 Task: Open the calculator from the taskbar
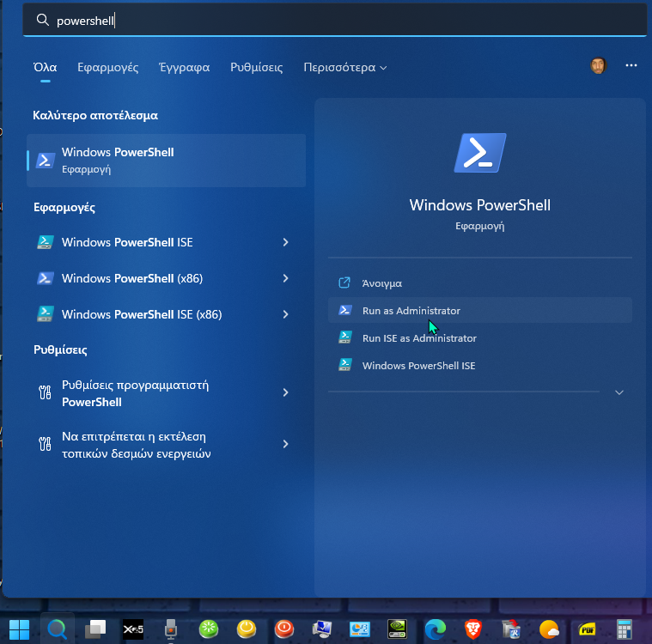point(625,629)
